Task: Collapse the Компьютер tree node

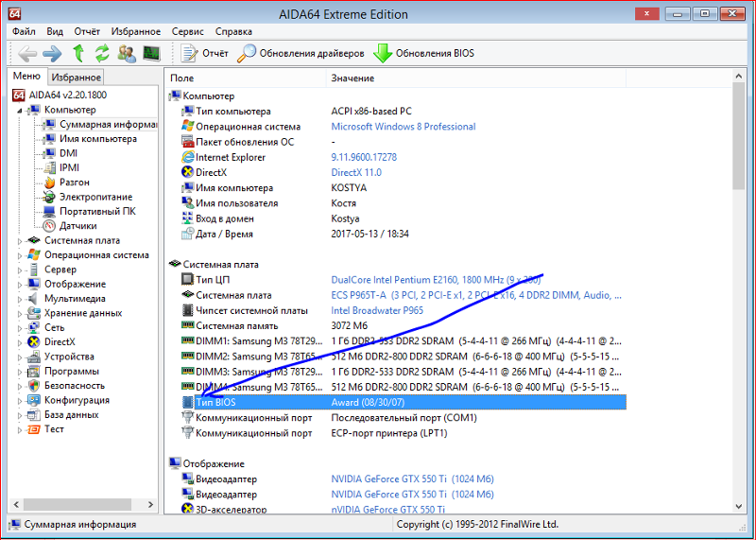Action: (x=20, y=110)
